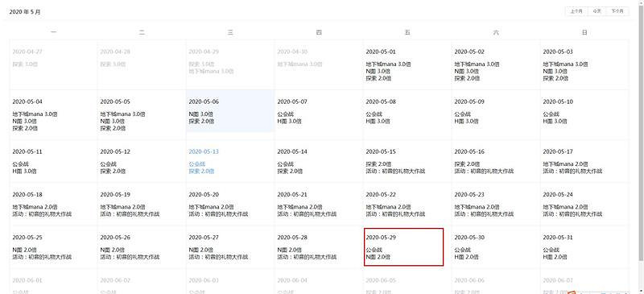Select the date 2020-05-30
This screenshot has width=644, height=294.
pos(469,238)
